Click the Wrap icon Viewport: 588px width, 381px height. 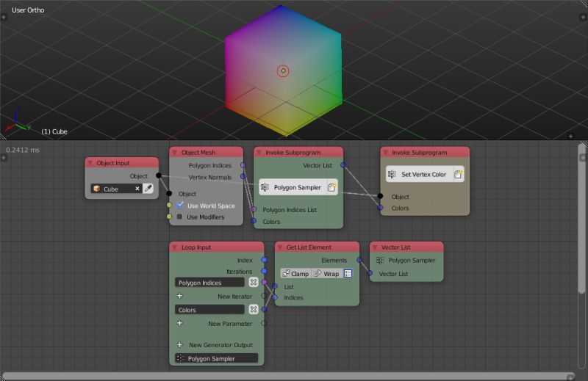tap(318, 274)
